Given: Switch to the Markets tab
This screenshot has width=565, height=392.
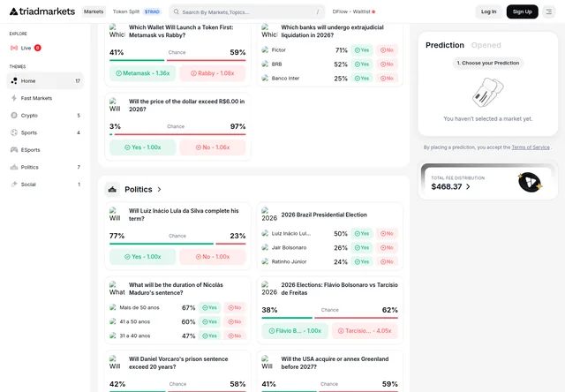Looking at the screenshot, I should point(94,11).
